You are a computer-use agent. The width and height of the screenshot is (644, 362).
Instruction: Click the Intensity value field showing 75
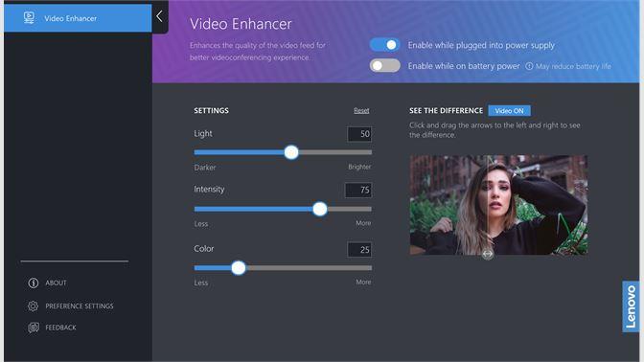(x=358, y=190)
